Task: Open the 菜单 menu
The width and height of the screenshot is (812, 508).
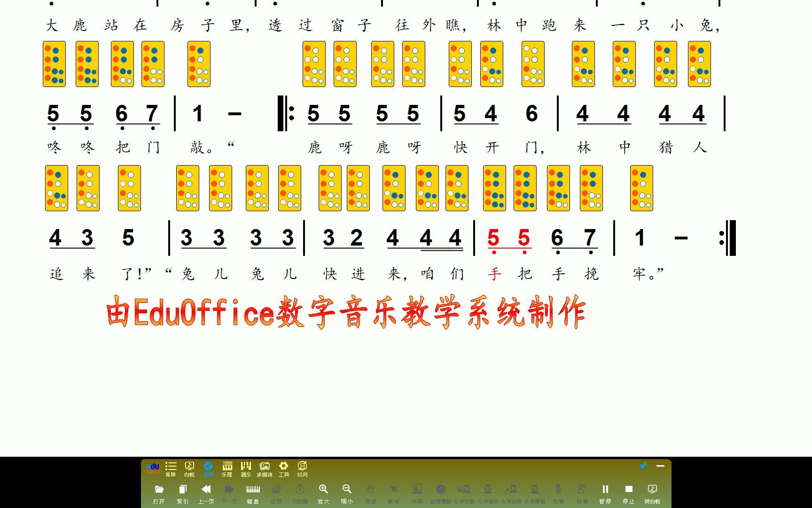Action: pyautogui.click(x=171, y=469)
